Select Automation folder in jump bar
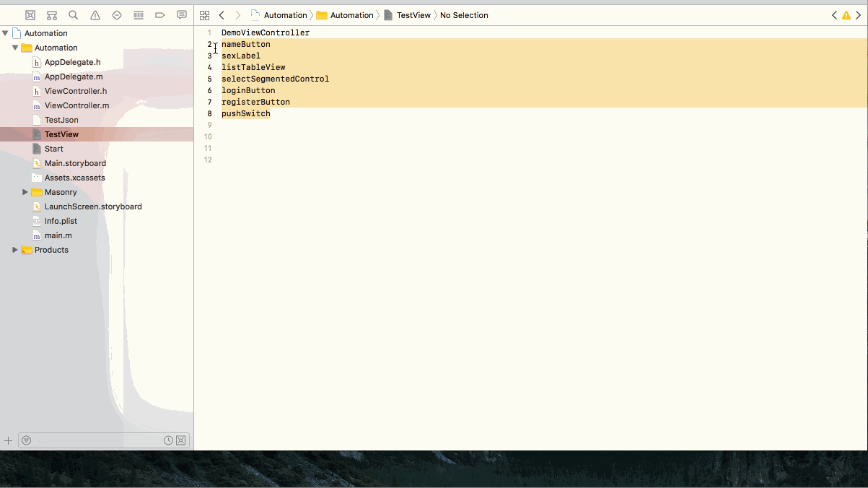This screenshot has height=488, width=868. 345,15
